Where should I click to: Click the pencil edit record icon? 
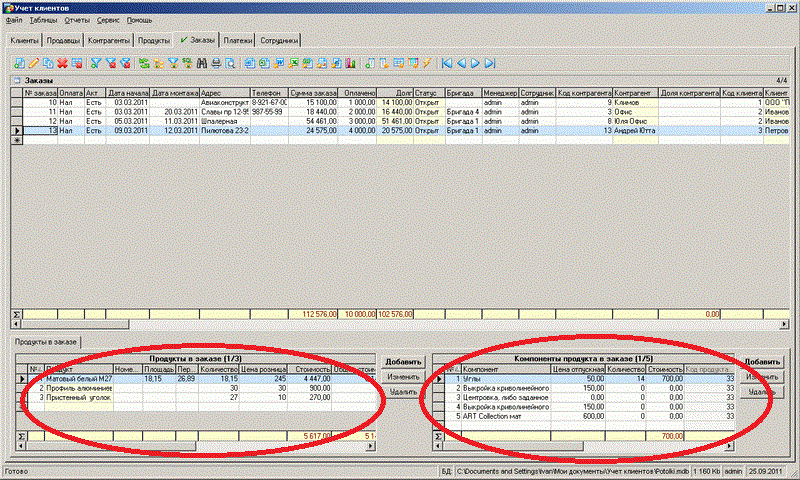point(34,63)
